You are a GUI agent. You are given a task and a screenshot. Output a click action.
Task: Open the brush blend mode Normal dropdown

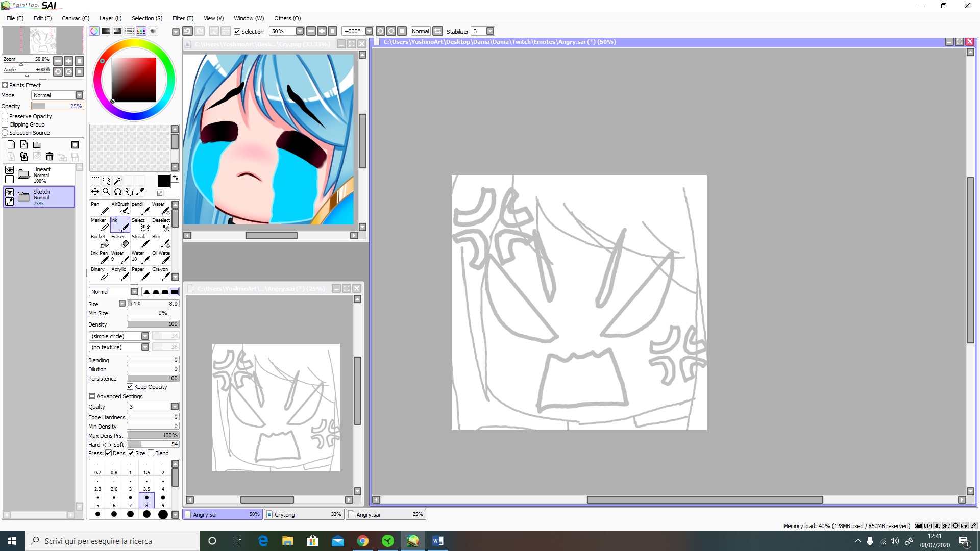pyautogui.click(x=135, y=292)
